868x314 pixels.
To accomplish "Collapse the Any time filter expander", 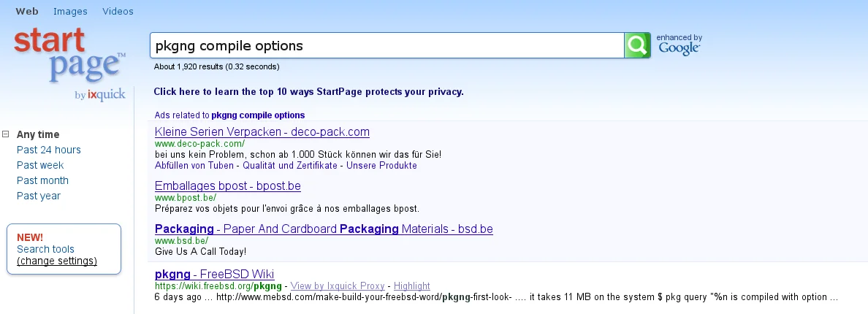I will tap(6, 134).
